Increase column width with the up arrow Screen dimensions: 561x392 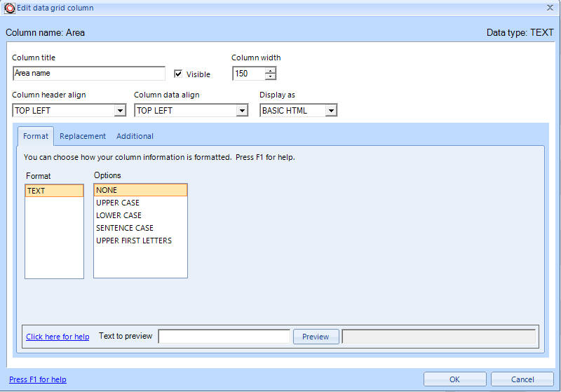point(271,70)
